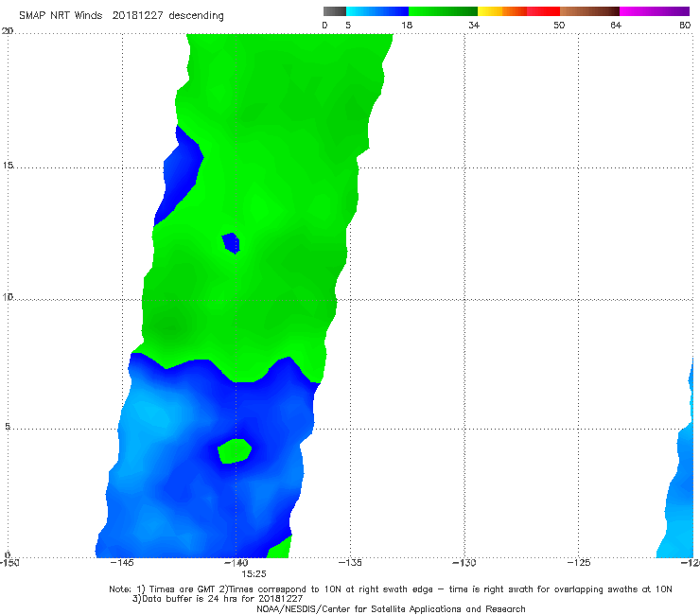Click longitude axis label '-130'

[464, 563]
